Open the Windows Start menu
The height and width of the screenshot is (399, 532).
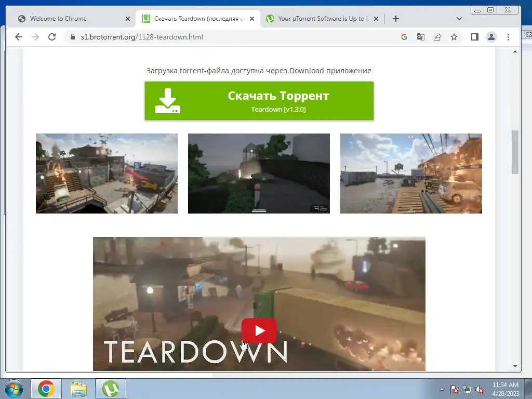pos(14,389)
